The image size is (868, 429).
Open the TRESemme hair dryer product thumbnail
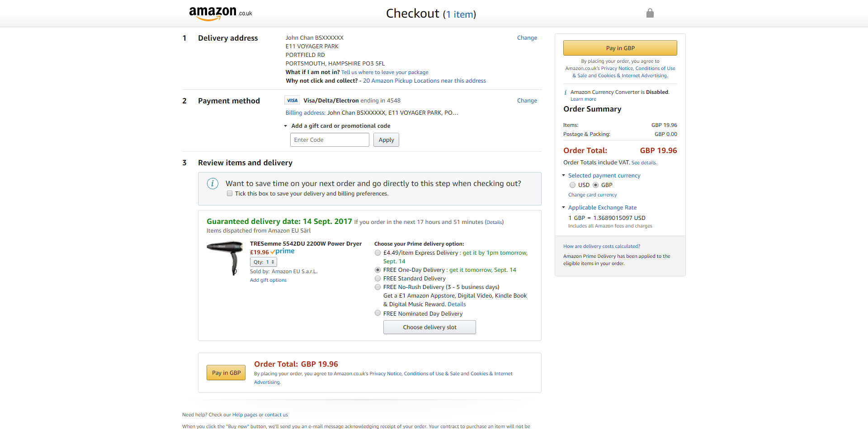(225, 258)
